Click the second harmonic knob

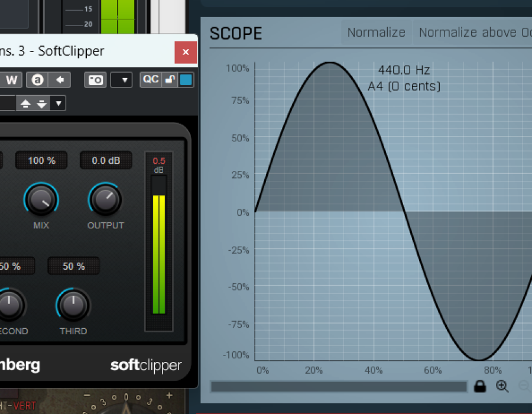click(9, 305)
